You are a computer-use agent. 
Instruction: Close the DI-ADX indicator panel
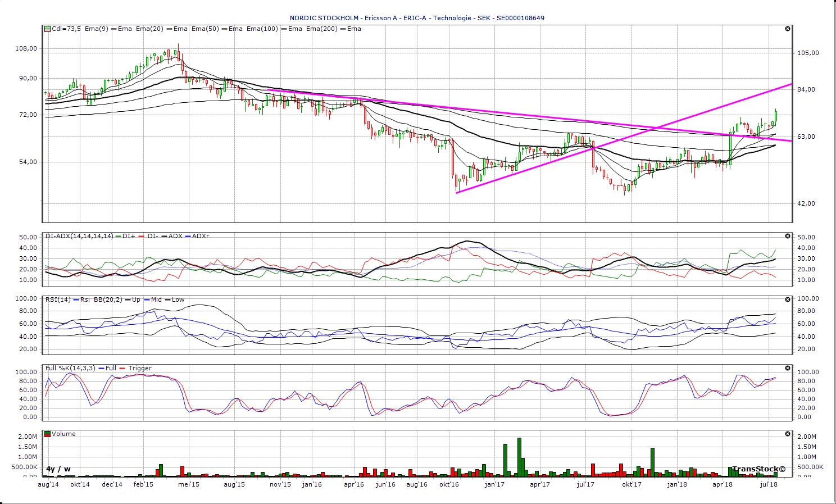click(788, 236)
